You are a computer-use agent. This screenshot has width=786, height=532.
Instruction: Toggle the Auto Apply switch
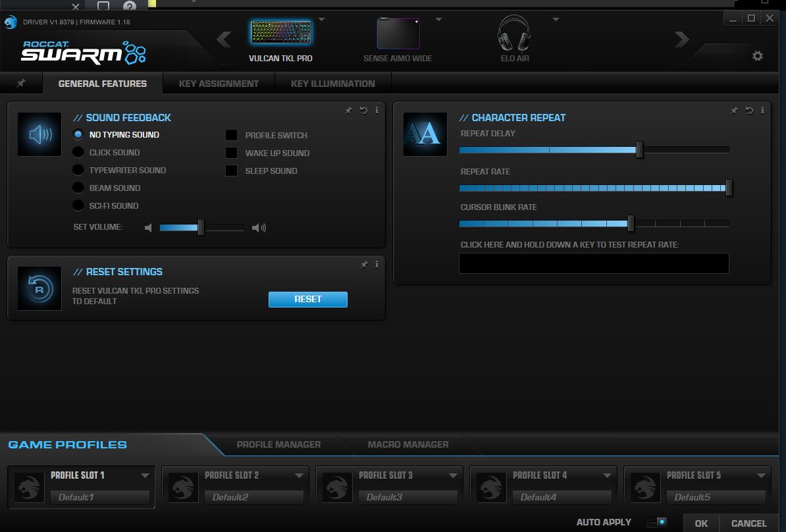pos(657,522)
